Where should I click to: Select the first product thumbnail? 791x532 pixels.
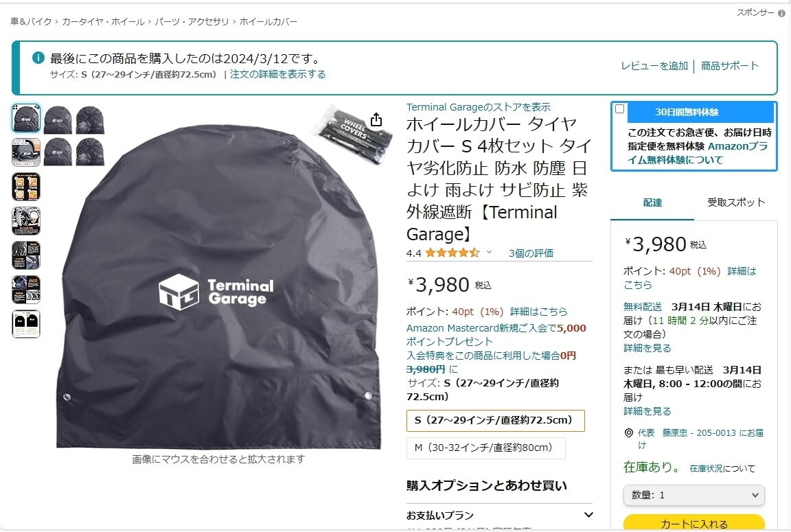click(x=26, y=119)
